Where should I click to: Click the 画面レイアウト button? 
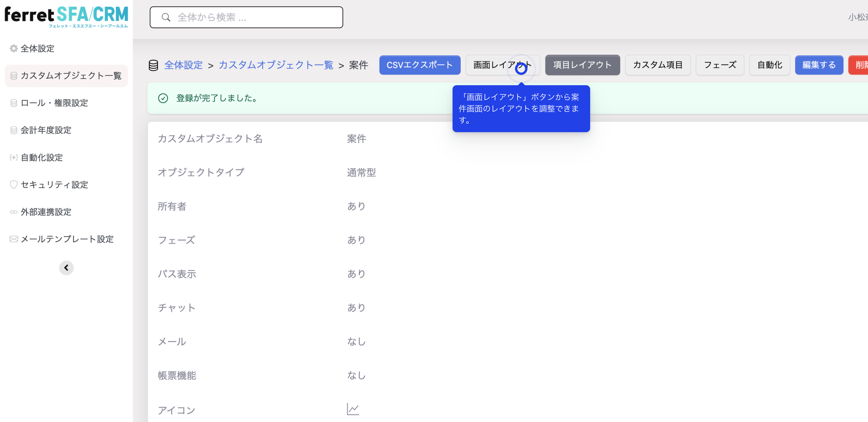[x=503, y=65]
